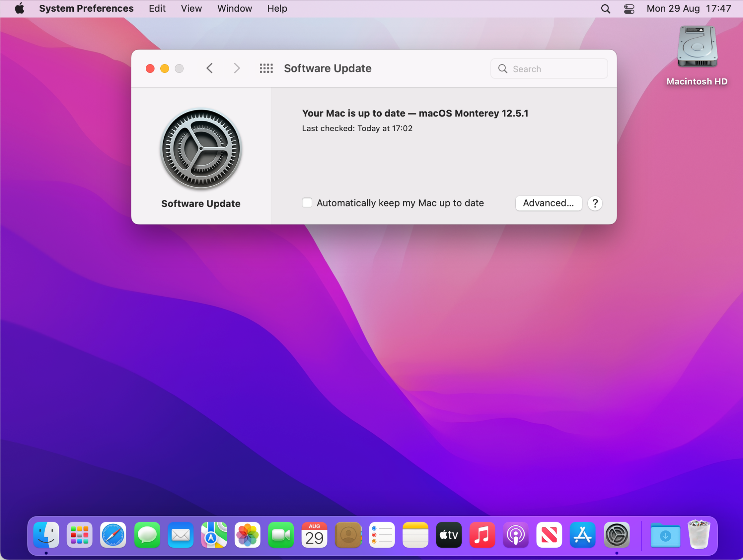The height and width of the screenshot is (560, 743).
Task: Click date and time in menu bar
Action: click(689, 8)
